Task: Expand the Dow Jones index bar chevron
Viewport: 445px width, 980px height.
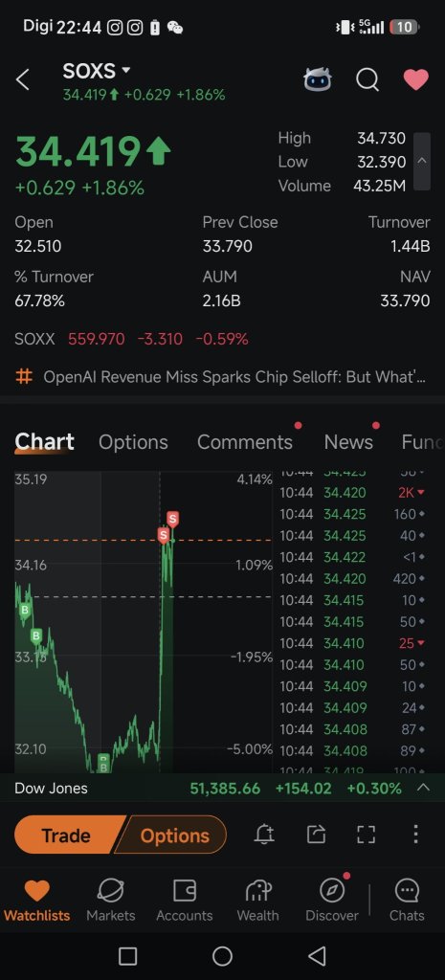Action: (423, 788)
